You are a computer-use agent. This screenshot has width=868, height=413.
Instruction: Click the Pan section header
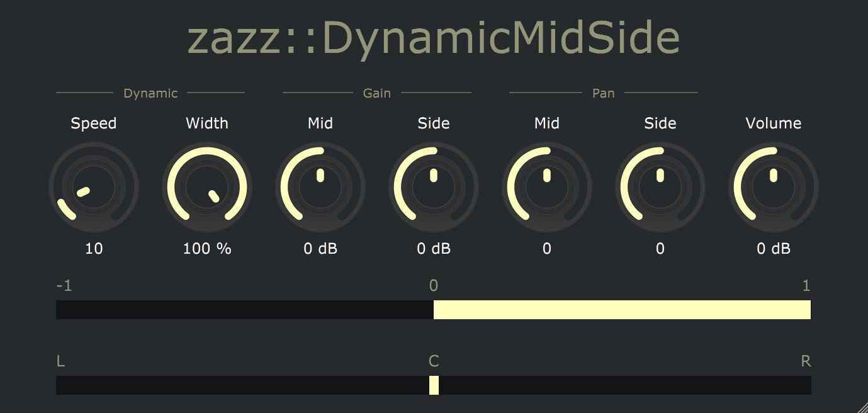(603, 93)
